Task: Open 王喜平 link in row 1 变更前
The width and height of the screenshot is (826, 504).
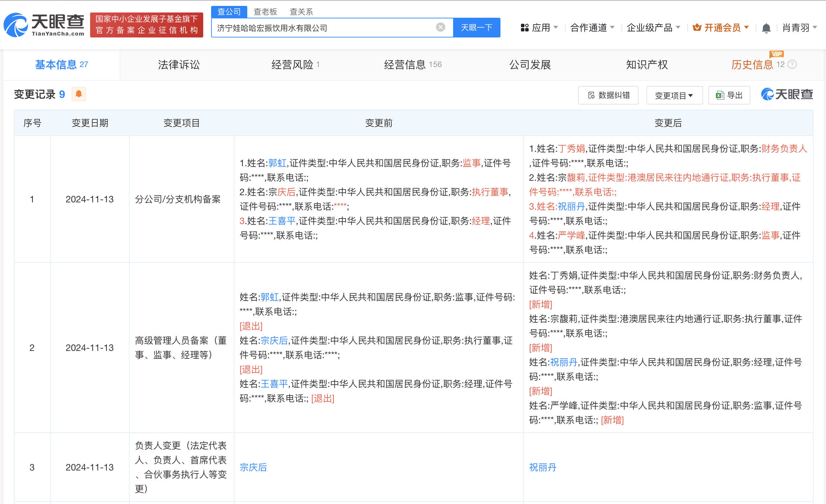Action: [282, 221]
